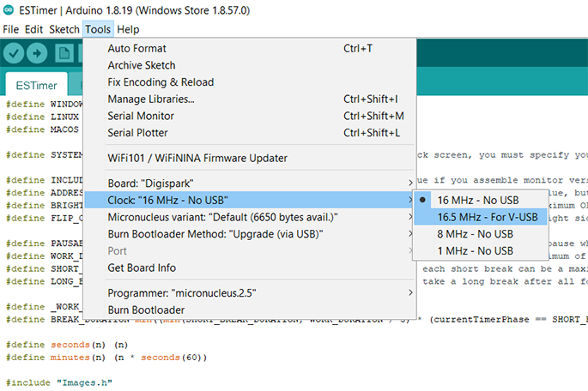Click Burn Bootloader menu item
The height and width of the screenshot is (391, 588).
coord(147,310)
